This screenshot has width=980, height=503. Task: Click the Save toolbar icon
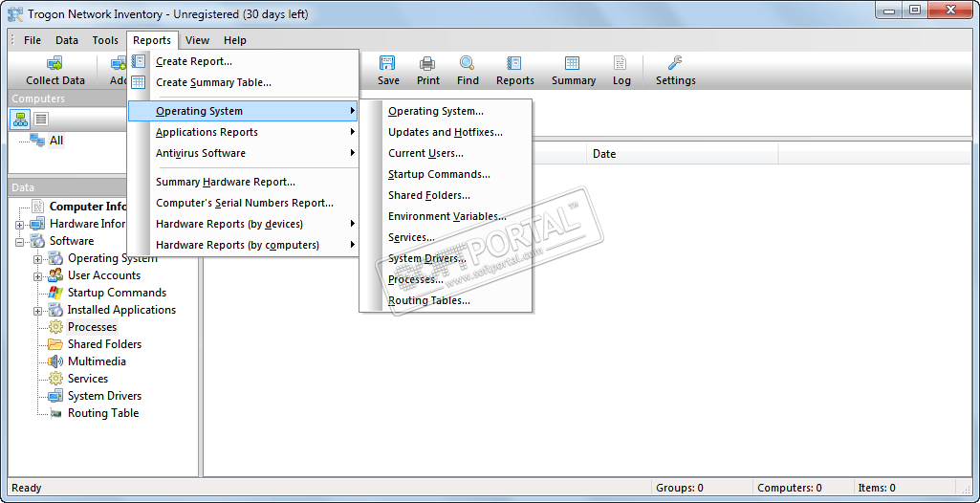pyautogui.click(x=388, y=63)
